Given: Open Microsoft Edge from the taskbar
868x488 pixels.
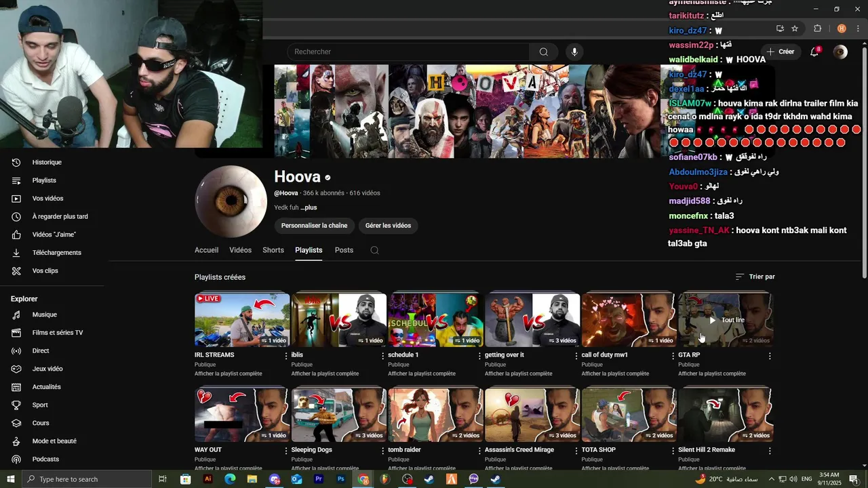Looking at the screenshot, I should pyautogui.click(x=230, y=479).
